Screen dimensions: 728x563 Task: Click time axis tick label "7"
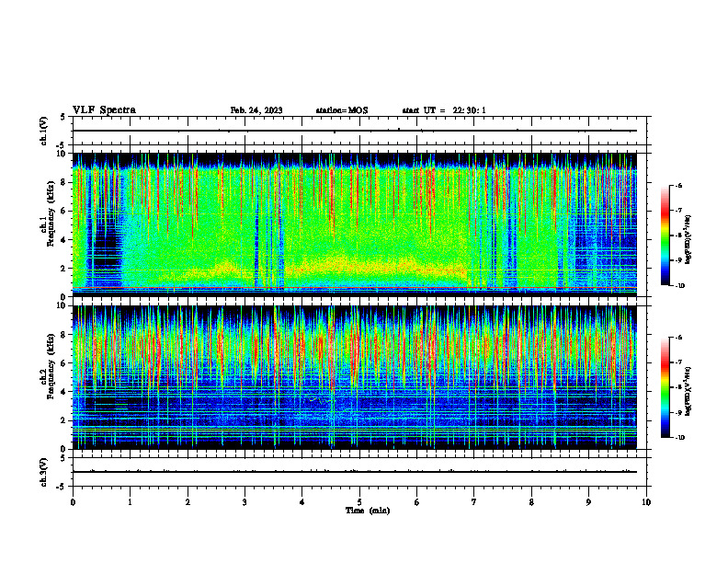(474, 502)
